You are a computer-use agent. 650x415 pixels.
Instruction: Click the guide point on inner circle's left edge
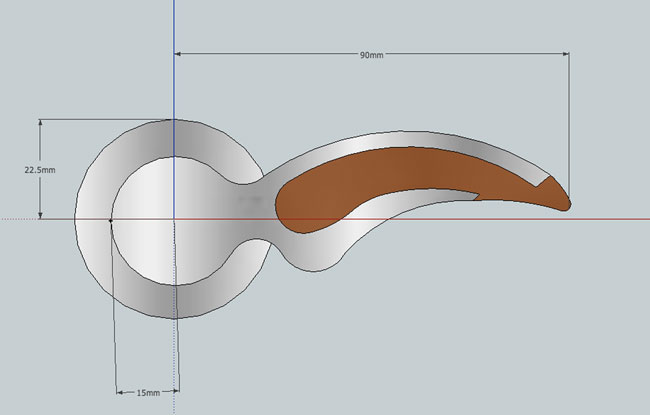[110, 219]
